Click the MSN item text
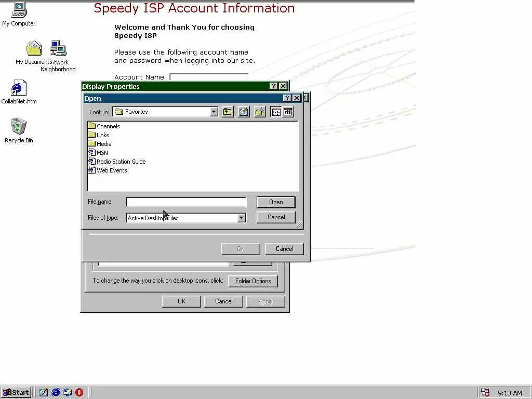Viewport: 532px width, 399px height. (x=102, y=153)
